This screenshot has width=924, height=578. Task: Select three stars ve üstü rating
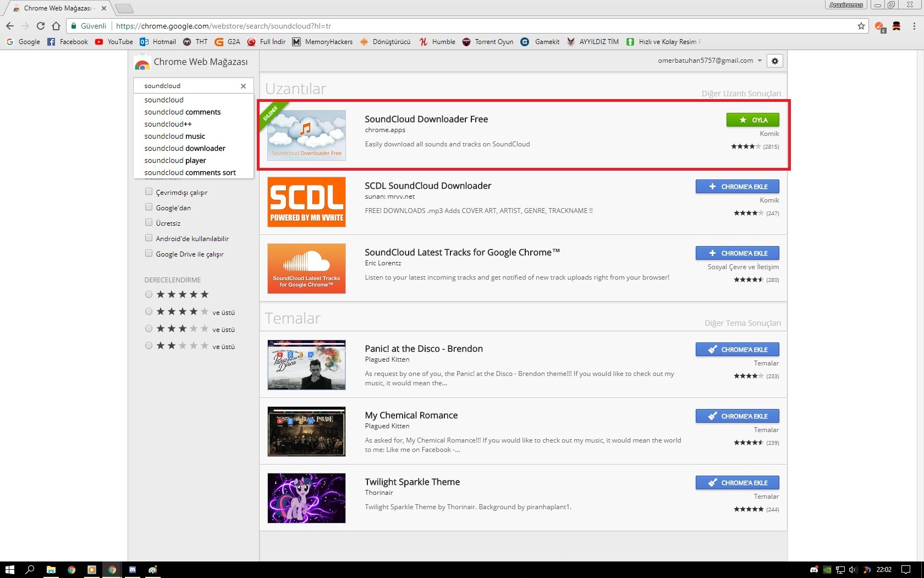coord(148,329)
